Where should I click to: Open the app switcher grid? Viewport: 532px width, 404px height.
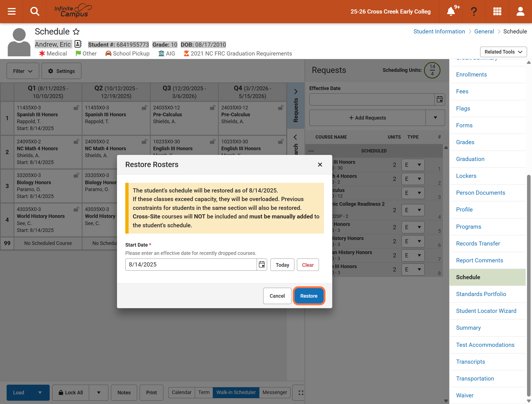[497, 11]
